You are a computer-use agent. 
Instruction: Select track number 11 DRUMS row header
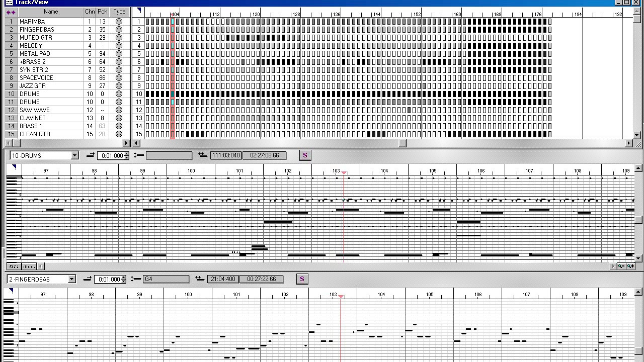point(11,102)
